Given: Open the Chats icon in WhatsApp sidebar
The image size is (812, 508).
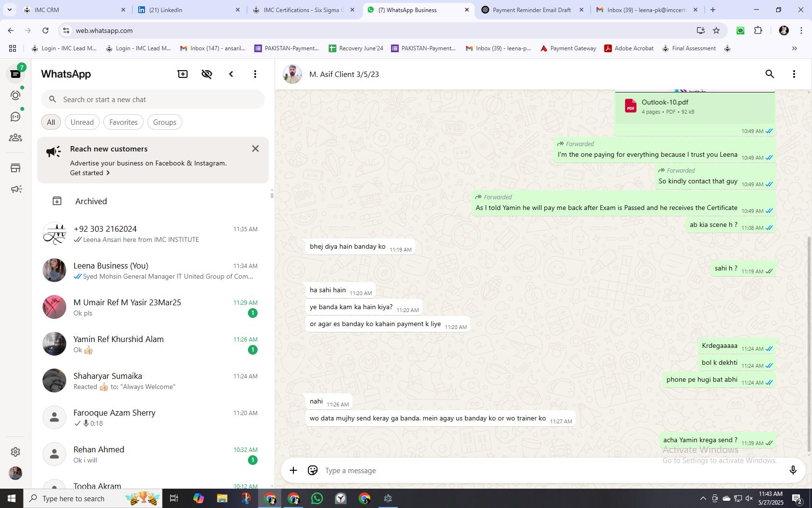Looking at the screenshot, I should point(15,74).
